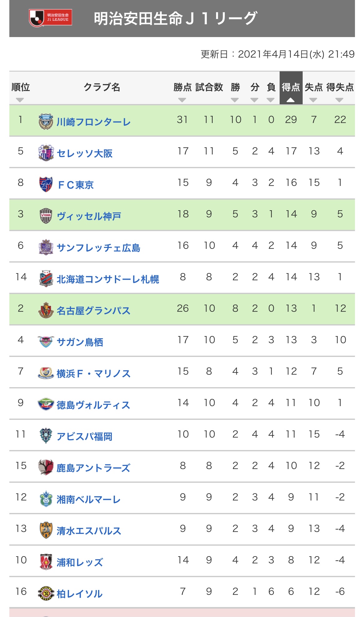
Task: Click 明治安田生命J1リーグ header title
Action: point(175,18)
